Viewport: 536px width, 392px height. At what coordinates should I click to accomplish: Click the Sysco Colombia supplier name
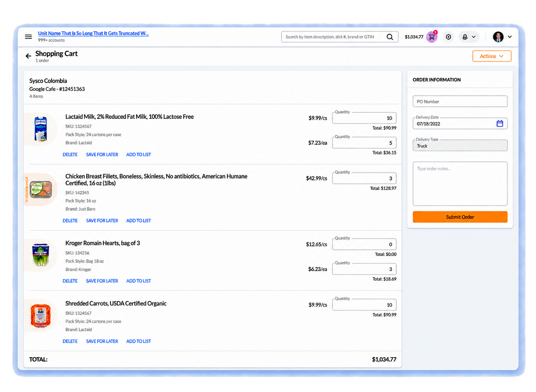pos(48,81)
